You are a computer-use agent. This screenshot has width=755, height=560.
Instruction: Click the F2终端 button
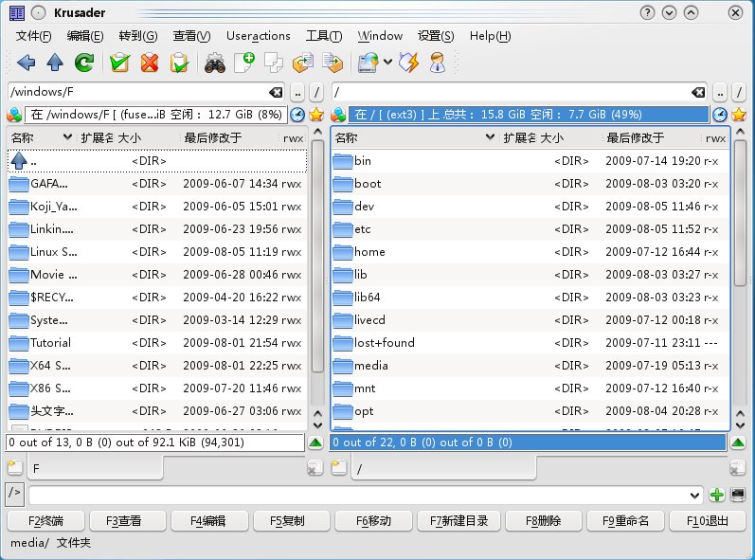45,521
